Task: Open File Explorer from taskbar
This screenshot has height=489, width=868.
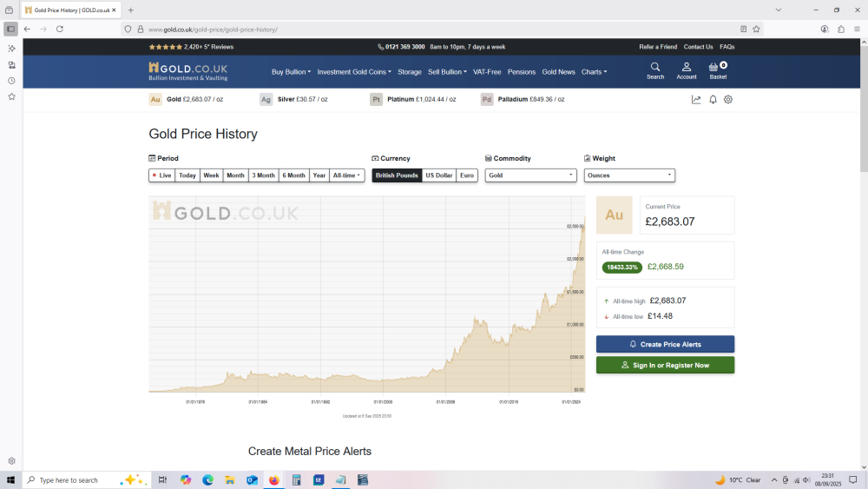Action: (230, 480)
